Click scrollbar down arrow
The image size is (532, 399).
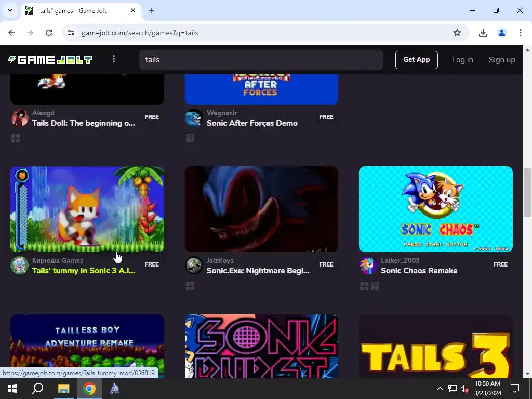pos(527,374)
